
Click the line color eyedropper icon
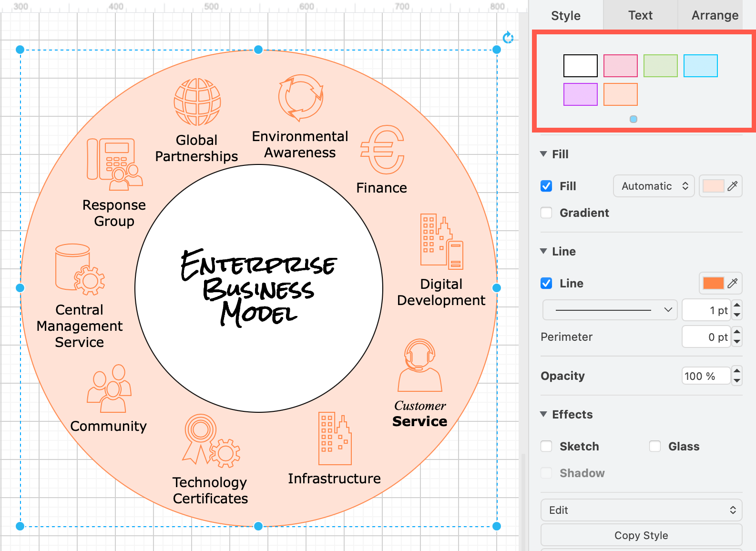click(733, 283)
